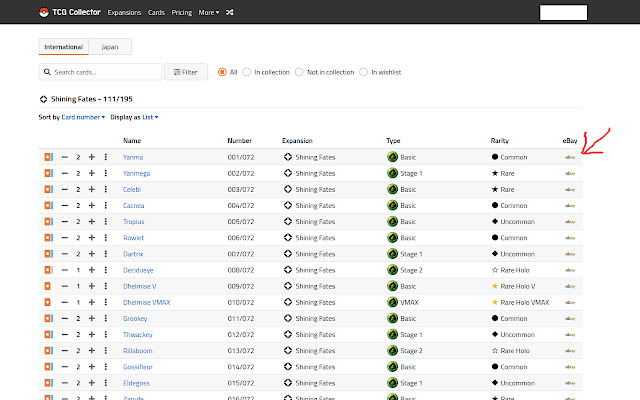
Task: Click the Pokéball TCG Collector logo
Action: (42, 13)
